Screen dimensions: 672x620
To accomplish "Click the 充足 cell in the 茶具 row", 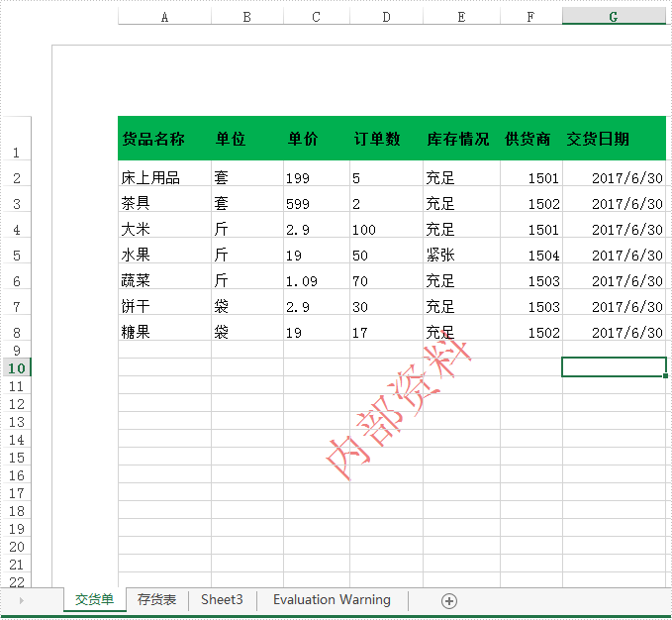I will coord(461,199).
